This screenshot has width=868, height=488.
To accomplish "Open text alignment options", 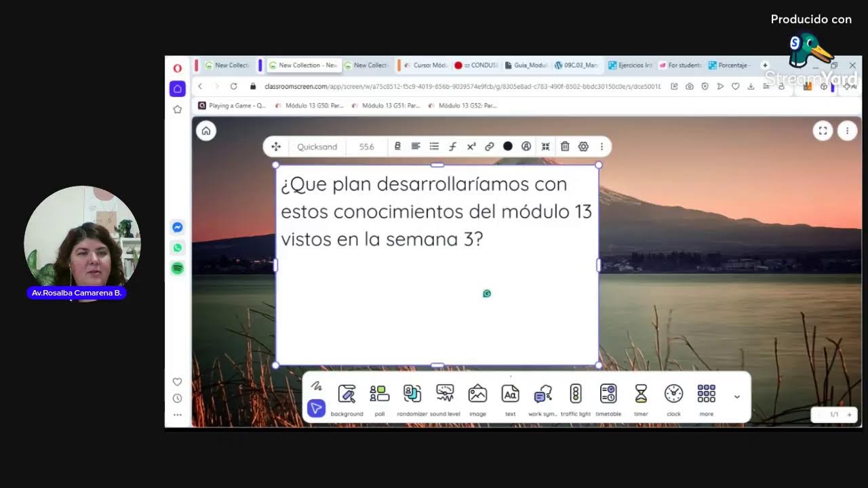I will point(416,146).
